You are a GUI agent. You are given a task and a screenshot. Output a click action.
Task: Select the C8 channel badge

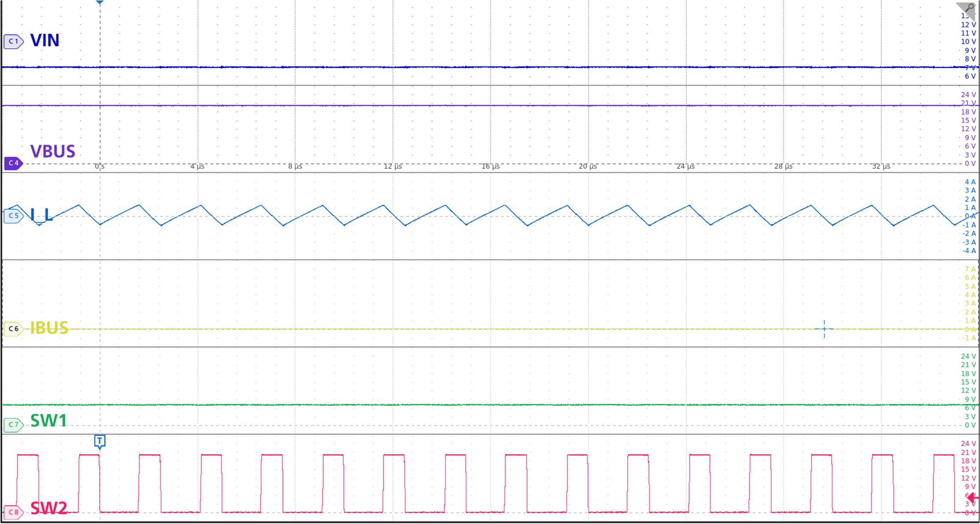[13, 512]
